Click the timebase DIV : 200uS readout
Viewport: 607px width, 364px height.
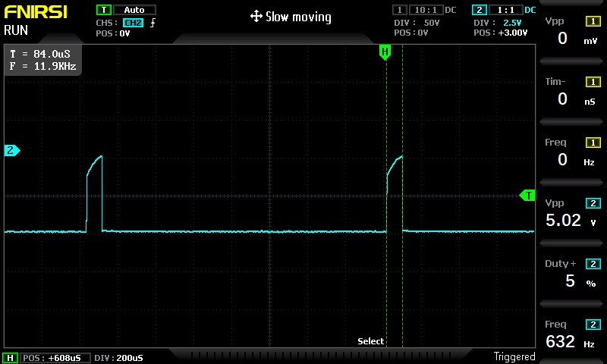118,358
